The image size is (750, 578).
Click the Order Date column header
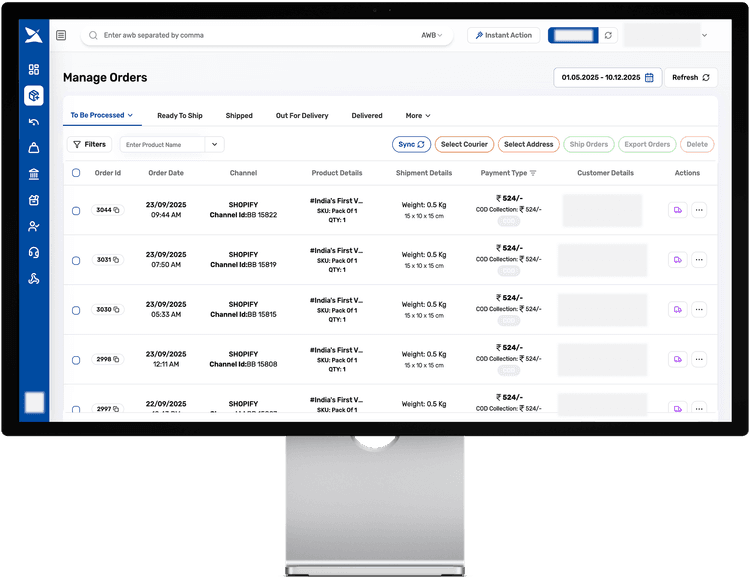point(166,173)
